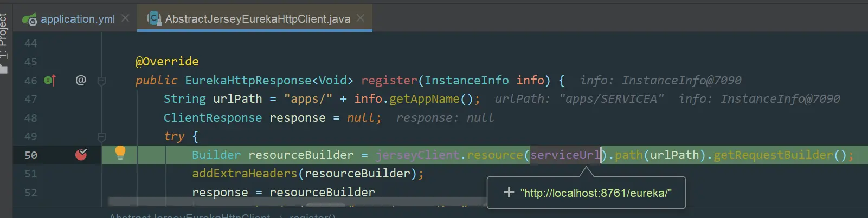Click the ClientResponse type on line 48
Screen dimensions: 868x218
[x=213, y=118]
